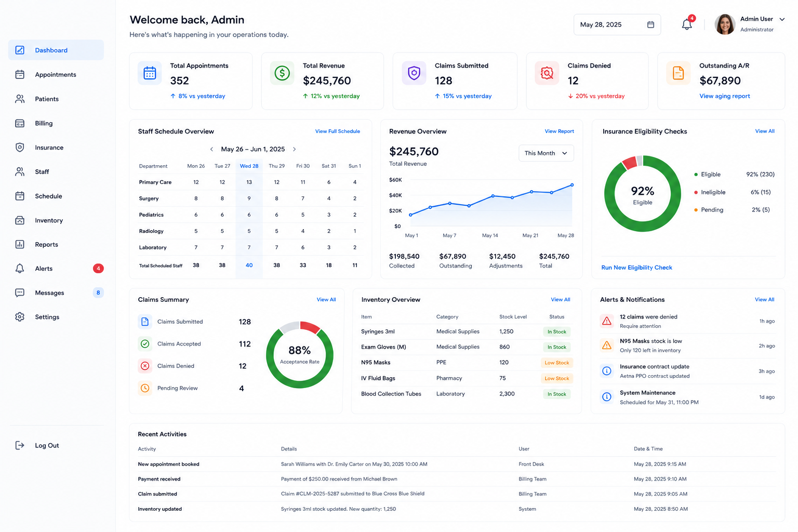Click View All in Inventory Overview
798x532 pixels.
point(561,300)
